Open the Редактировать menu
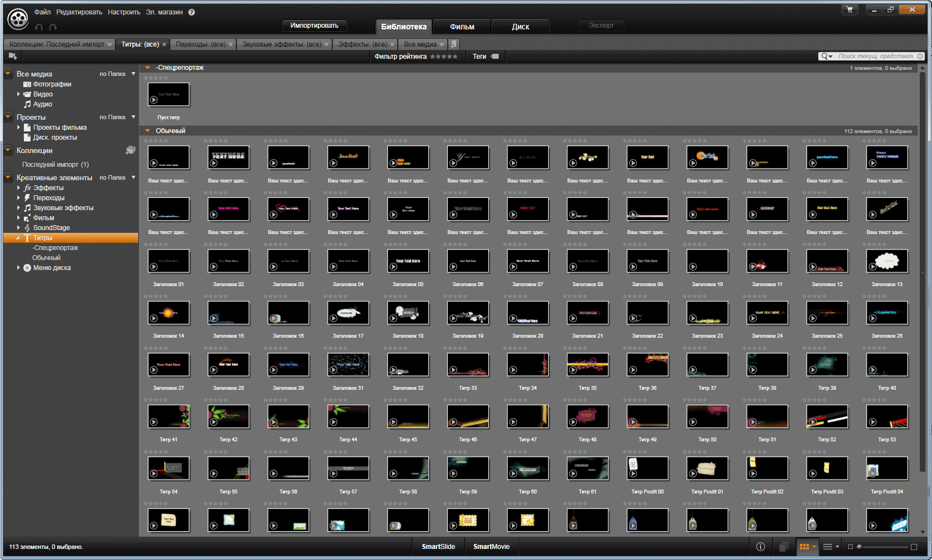The image size is (932, 560). click(79, 12)
